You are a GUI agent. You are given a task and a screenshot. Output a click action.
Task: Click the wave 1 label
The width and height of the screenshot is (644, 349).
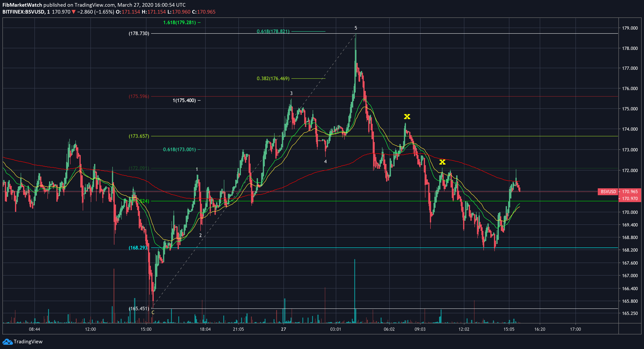coord(197,169)
